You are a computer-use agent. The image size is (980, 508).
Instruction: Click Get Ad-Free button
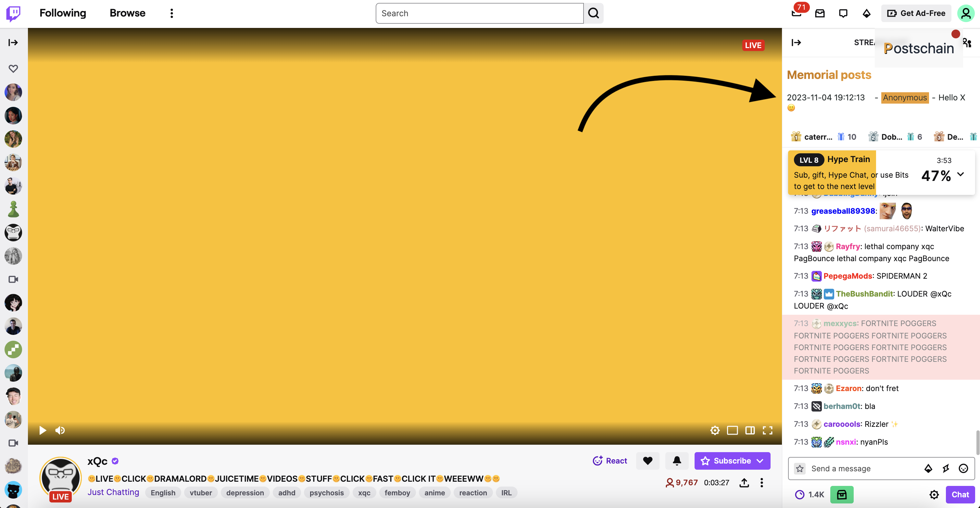[916, 13]
